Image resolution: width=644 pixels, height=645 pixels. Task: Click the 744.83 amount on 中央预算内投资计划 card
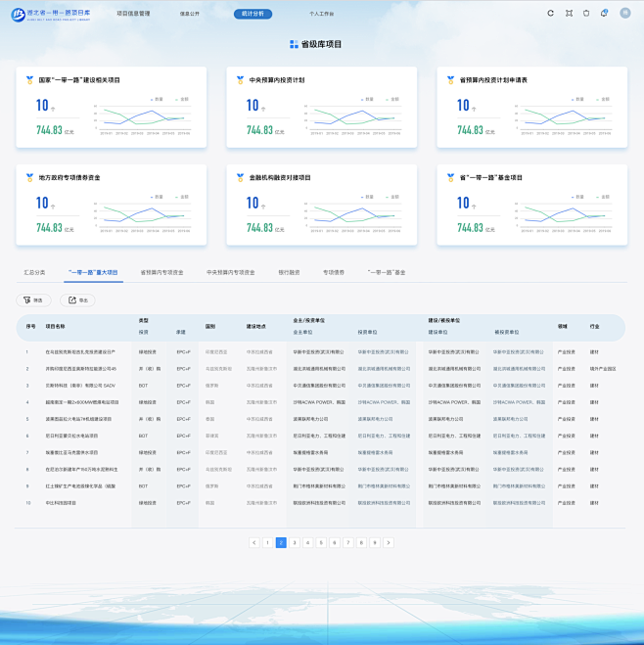pos(259,130)
